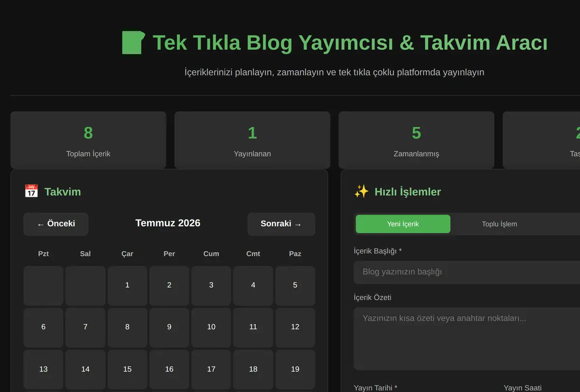Focus the İçerik Başlığı input field
The width and height of the screenshot is (580, 392).
coord(467,272)
